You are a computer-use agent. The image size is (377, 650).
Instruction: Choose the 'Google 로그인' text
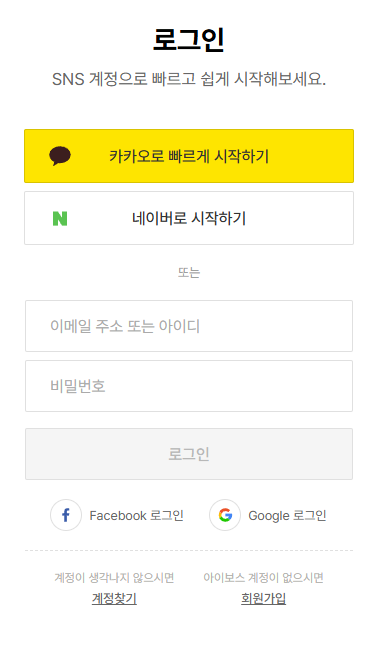(x=287, y=516)
